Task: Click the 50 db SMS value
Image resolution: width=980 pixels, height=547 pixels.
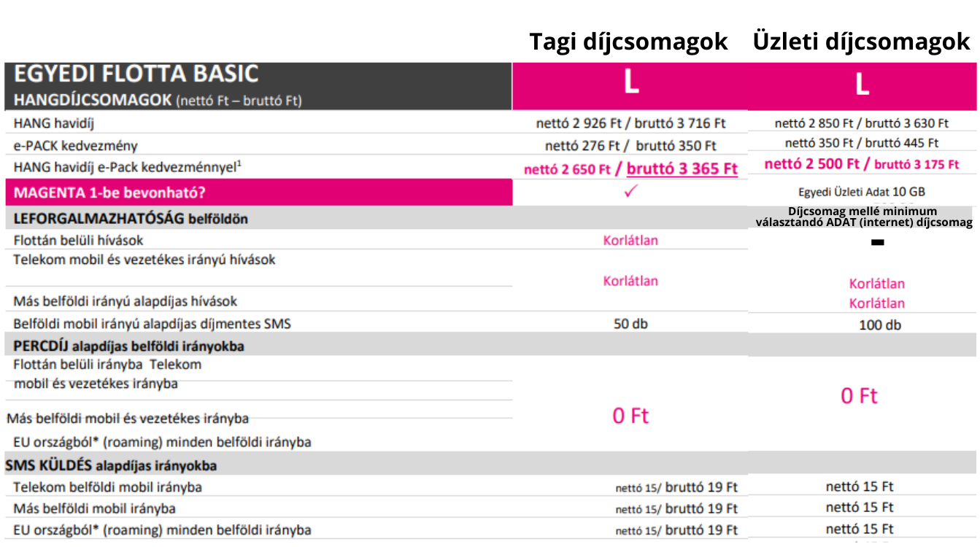Action: (x=630, y=324)
